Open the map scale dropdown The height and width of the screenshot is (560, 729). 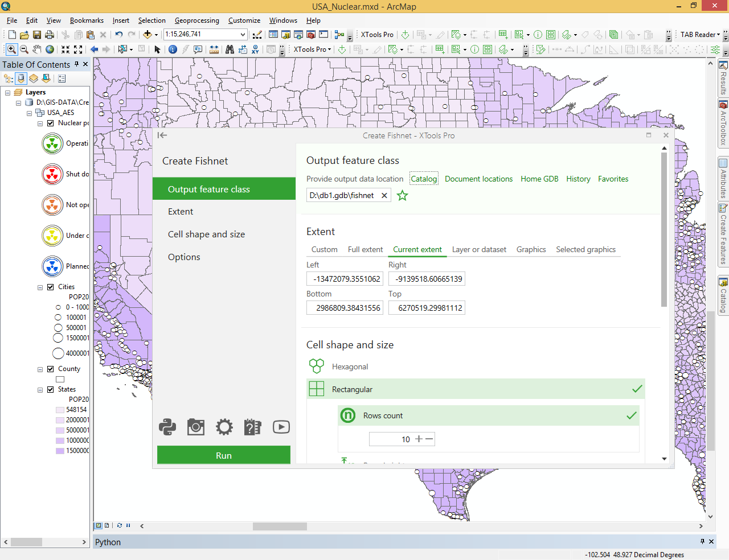[x=243, y=34]
